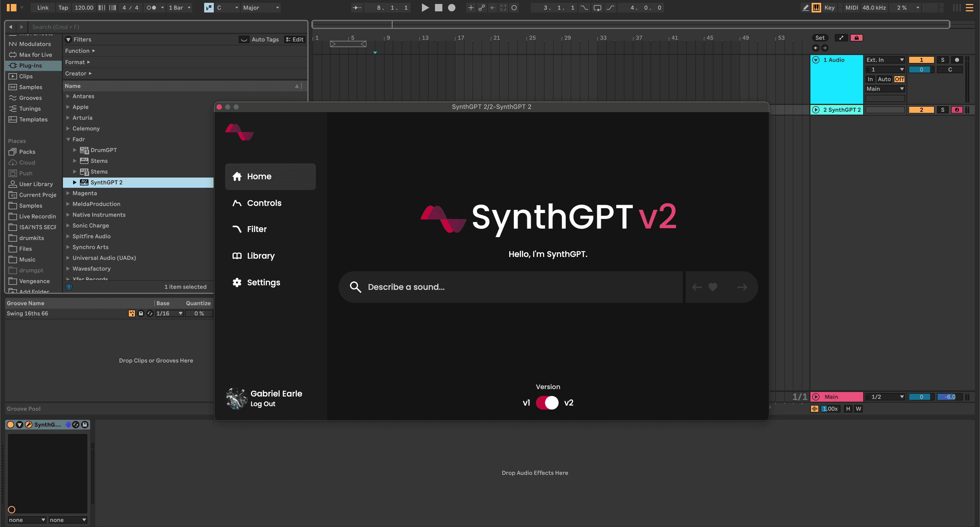Enable the metronome in the transport bar
980x527 pixels.
pyautogui.click(x=151, y=7)
